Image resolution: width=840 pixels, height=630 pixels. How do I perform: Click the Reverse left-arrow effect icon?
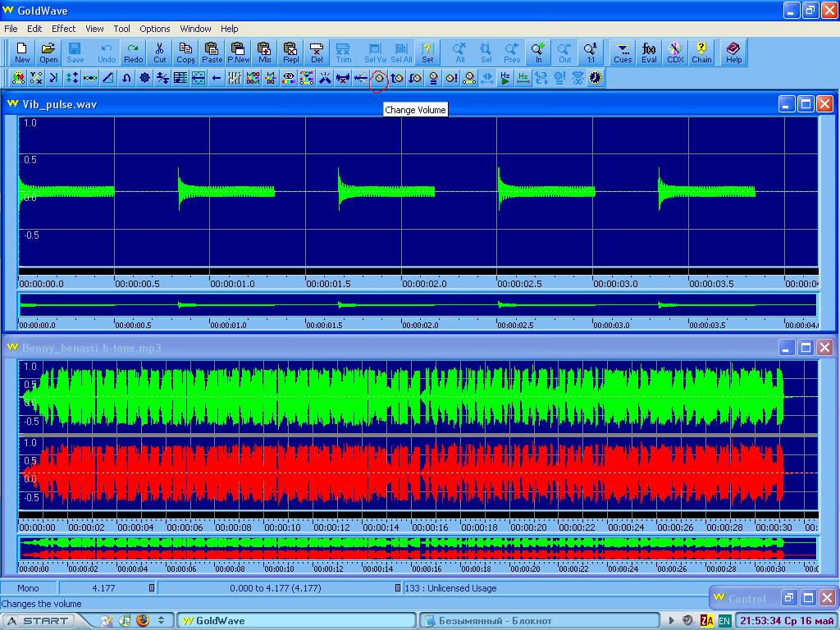(x=217, y=78)
